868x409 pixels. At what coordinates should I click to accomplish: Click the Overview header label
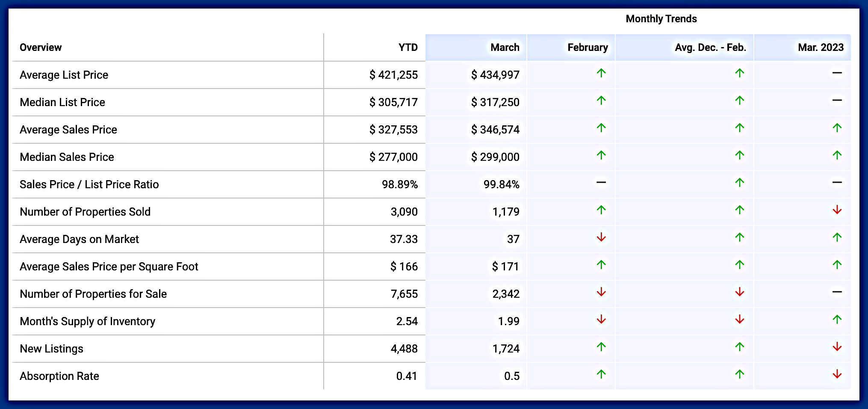tap(41, 47)
